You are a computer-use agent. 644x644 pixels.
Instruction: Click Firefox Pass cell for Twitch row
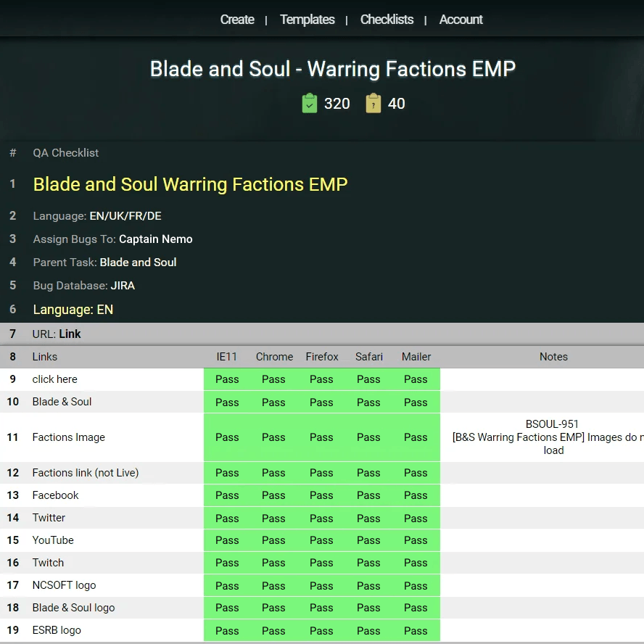pyautogui.click(x=321, y=563)
